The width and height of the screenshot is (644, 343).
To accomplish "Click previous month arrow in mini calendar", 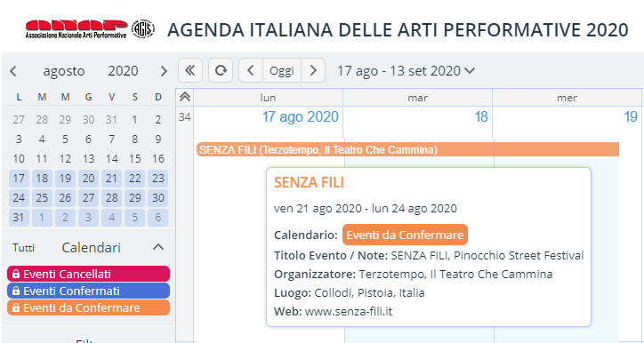I will 13,71.
